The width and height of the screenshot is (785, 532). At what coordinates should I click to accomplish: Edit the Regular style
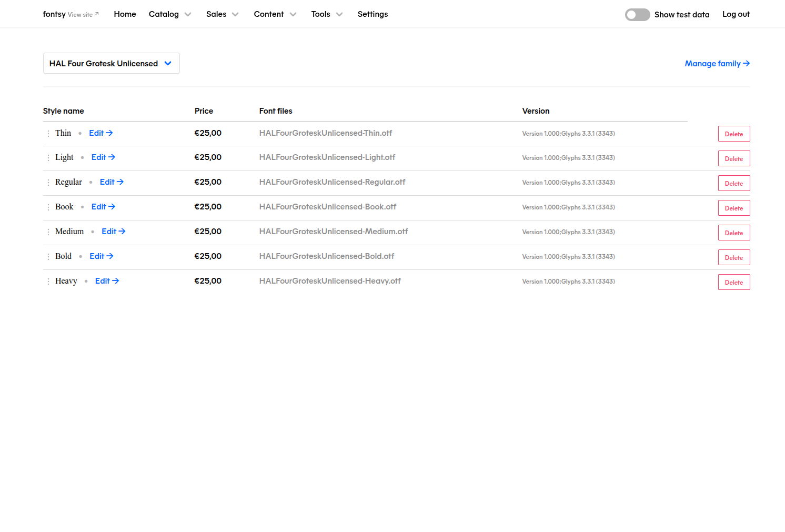[x=112, y=182]
